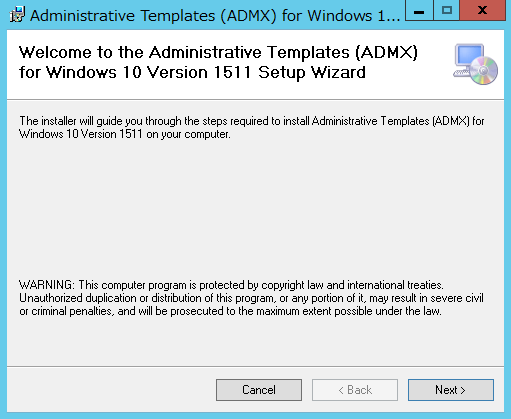
Task: Maximize the setup wizard window
Action: point(447,10)
